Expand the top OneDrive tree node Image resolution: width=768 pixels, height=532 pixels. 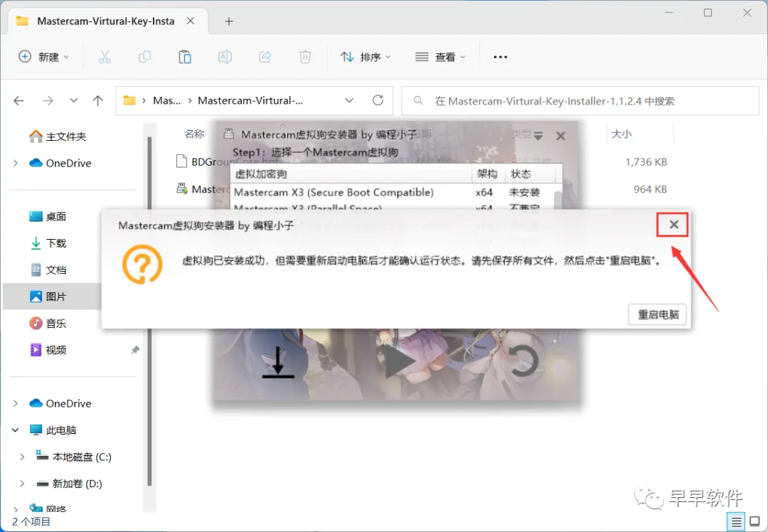pyautogui.click(x=16, y=163)
